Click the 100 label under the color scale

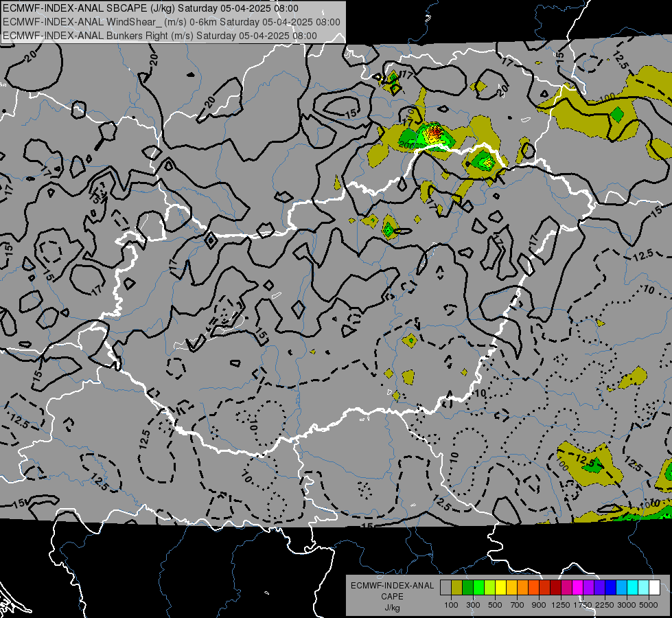point(451,605)
